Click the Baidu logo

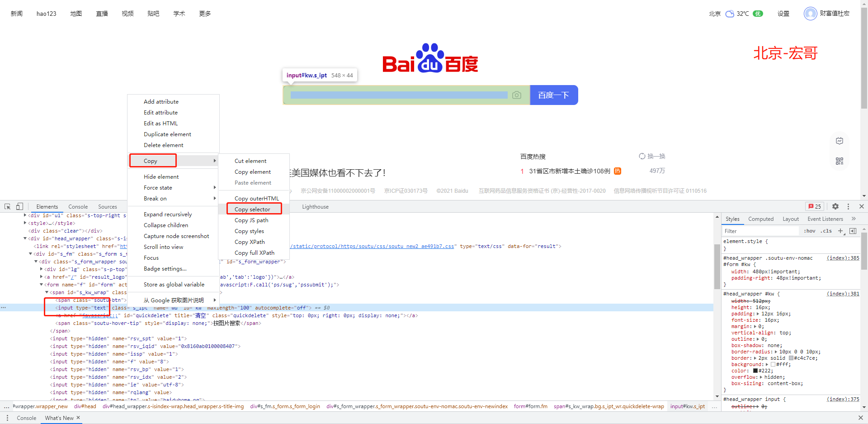[430, 58]
